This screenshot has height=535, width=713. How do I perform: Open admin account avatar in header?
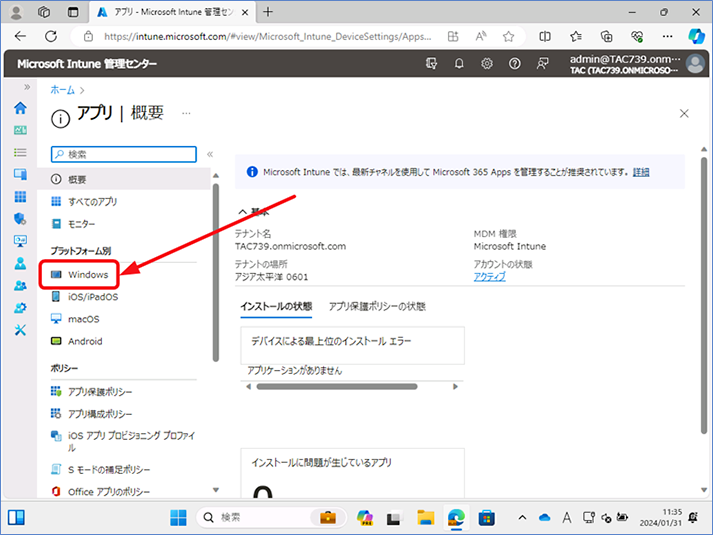[695, 64]
